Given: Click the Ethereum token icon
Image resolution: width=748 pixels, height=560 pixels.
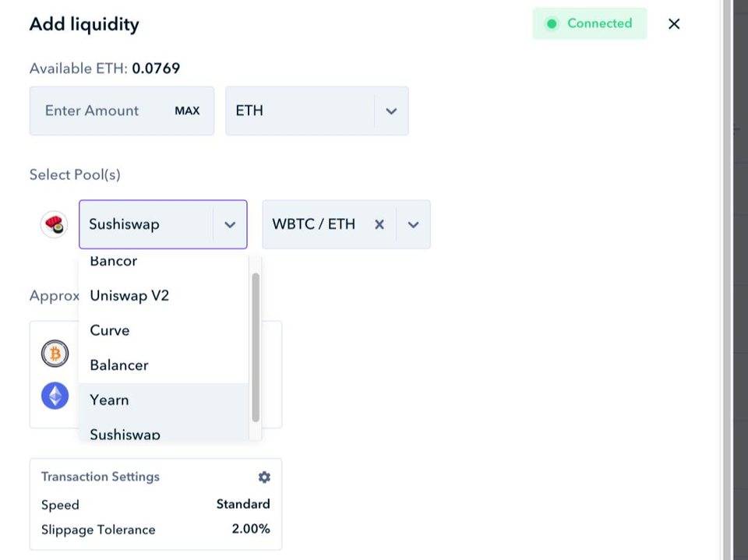Looking at the screenshot, I should (x=55, y=396).
